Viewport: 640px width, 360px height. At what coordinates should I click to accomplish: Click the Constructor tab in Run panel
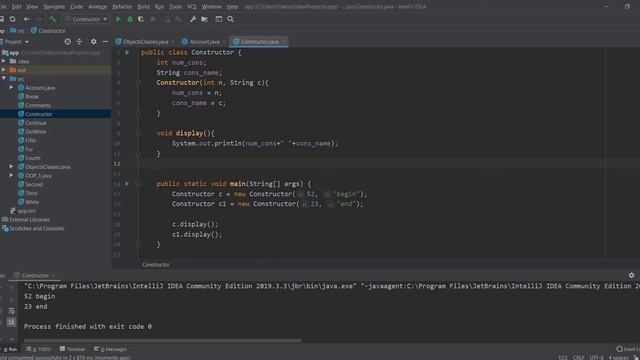click(35, 276)
